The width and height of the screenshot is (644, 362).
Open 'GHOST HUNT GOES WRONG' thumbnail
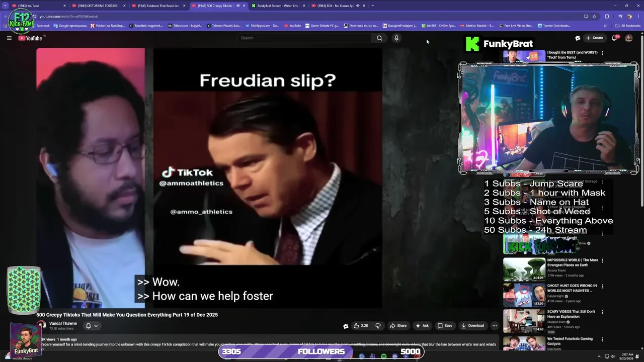[524, 295]
